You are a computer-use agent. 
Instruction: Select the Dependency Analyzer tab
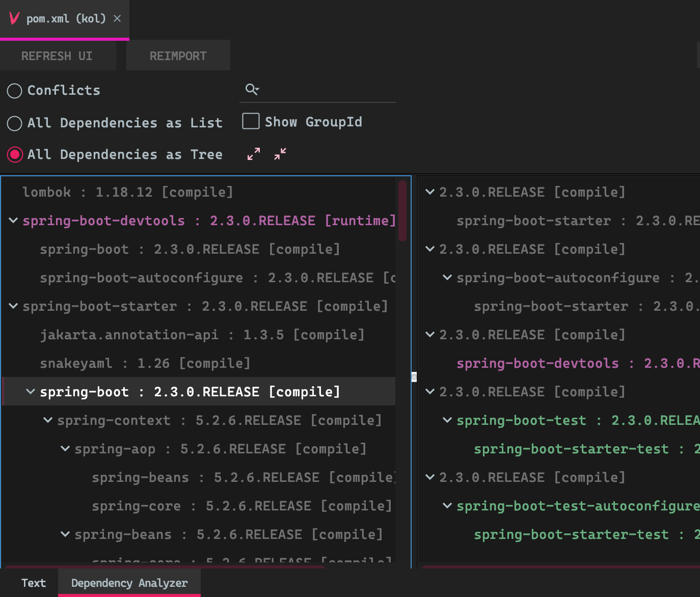pos(129,583)
